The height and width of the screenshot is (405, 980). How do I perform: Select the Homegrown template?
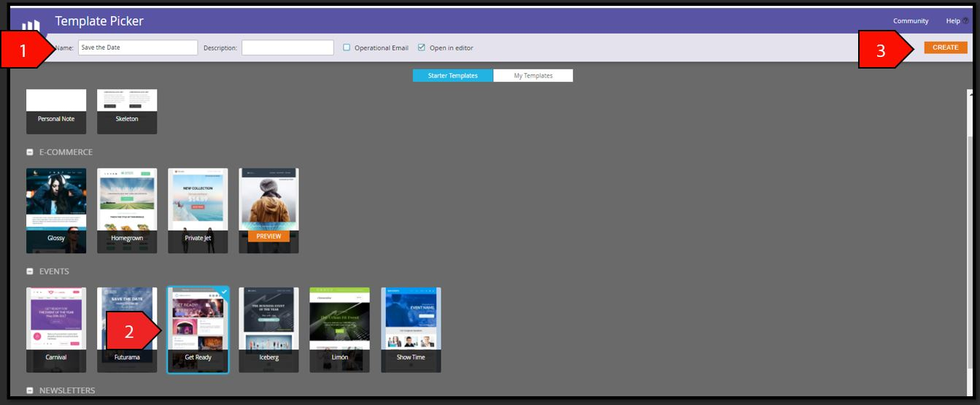point(127,211)
